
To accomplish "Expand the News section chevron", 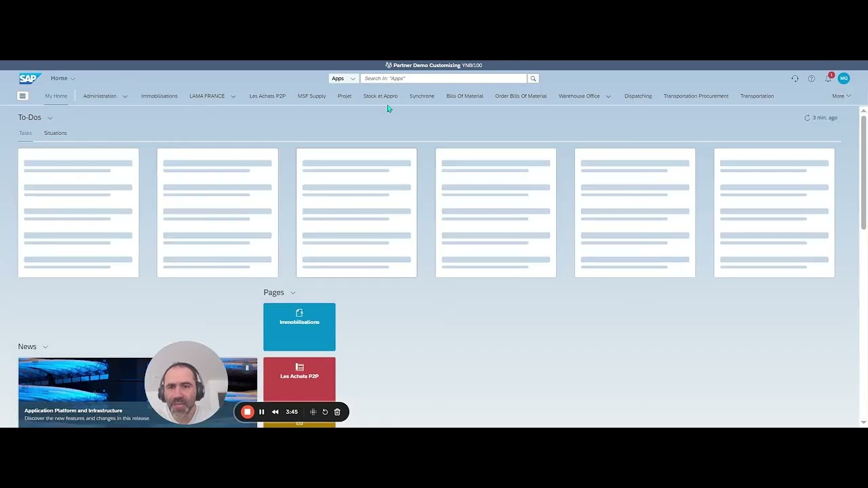I will pos(45,347).
